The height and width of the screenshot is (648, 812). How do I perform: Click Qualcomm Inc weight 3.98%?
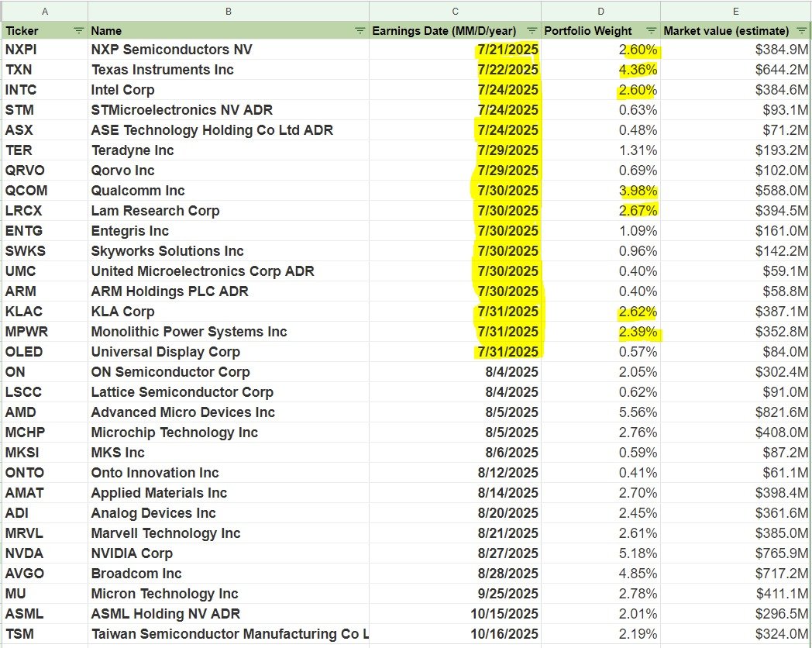[600, 191]
